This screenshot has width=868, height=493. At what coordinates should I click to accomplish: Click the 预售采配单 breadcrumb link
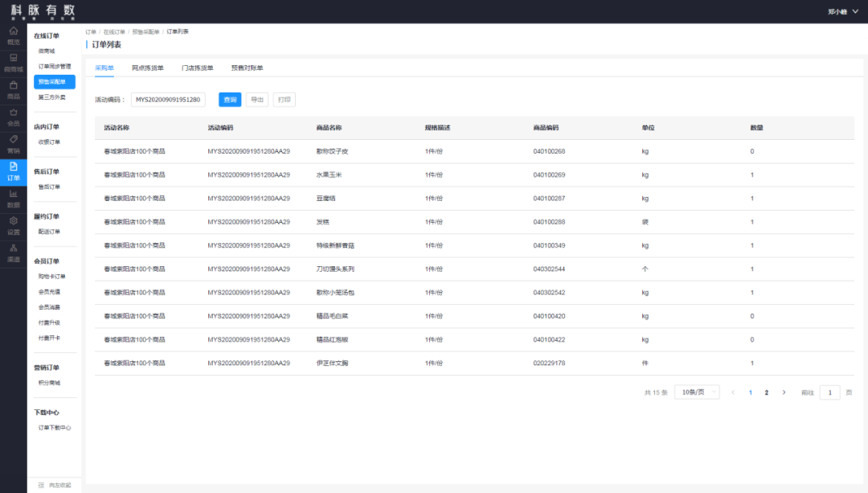(x=145, y=31)
